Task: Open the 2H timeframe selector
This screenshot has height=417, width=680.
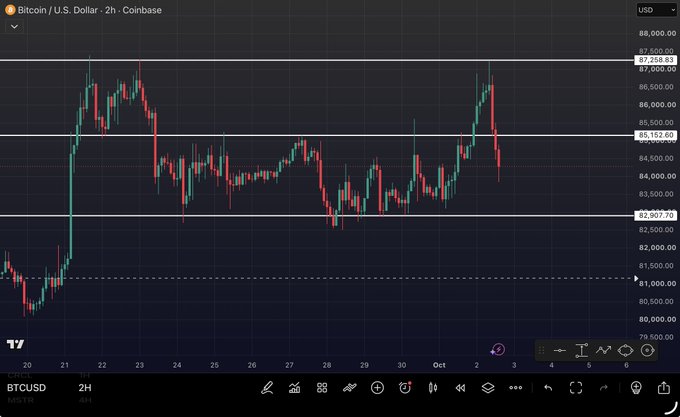Action: (85, 388)
